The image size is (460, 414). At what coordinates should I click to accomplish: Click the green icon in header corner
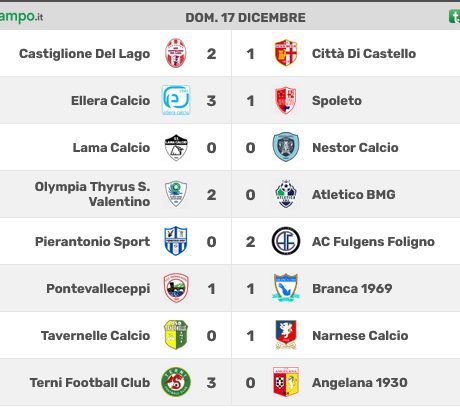coord(455,16)
